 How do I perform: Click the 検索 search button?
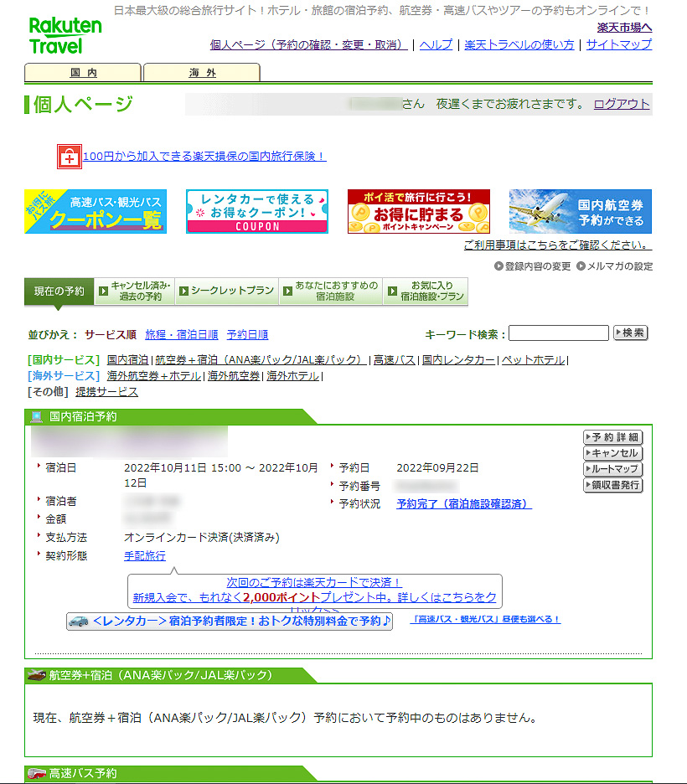(630, 333)
